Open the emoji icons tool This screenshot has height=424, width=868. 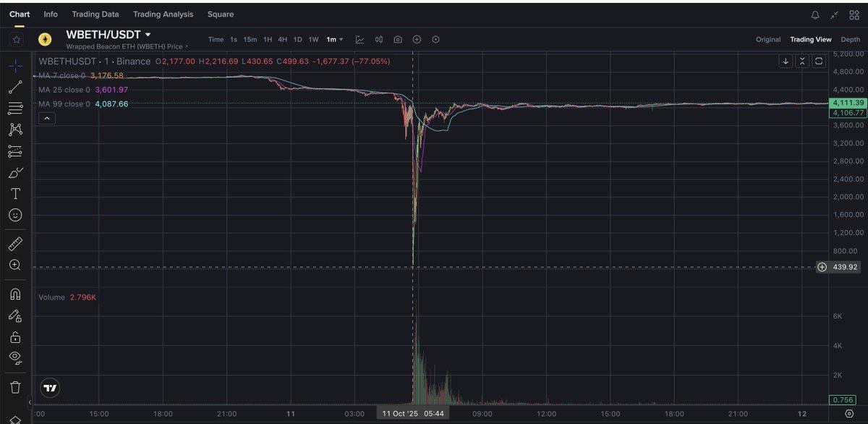15,215
